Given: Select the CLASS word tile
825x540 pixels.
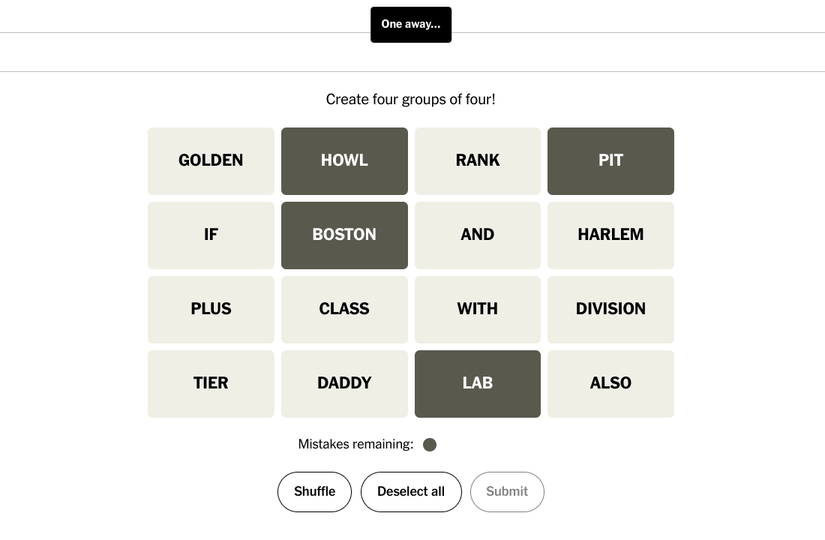Looking at the screenshot, I should [x=344, y=309].
